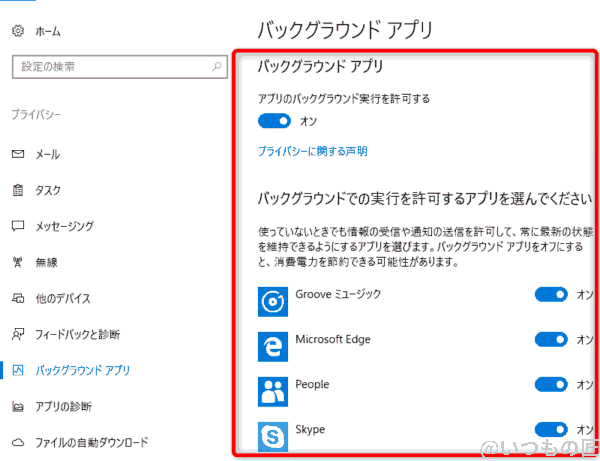Toggle People background switch
The height and width of the screenshot is (461, 600).
click(x=551, y=384)
